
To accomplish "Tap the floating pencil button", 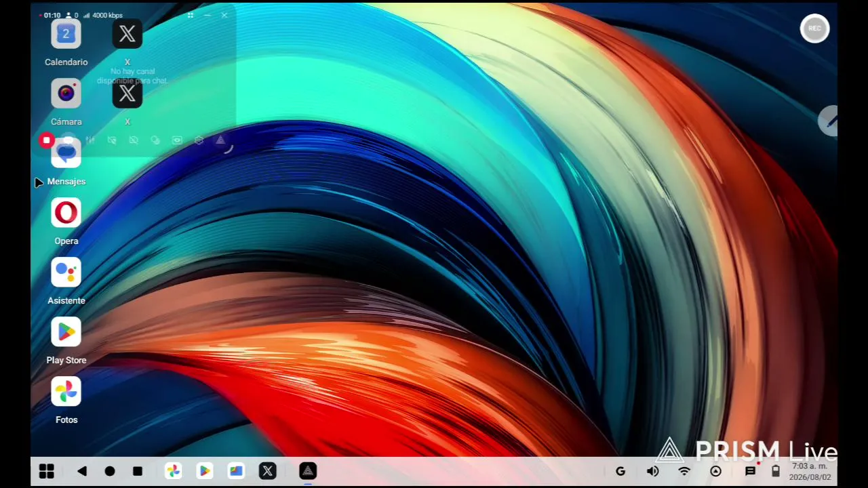I will click(829, 121).
